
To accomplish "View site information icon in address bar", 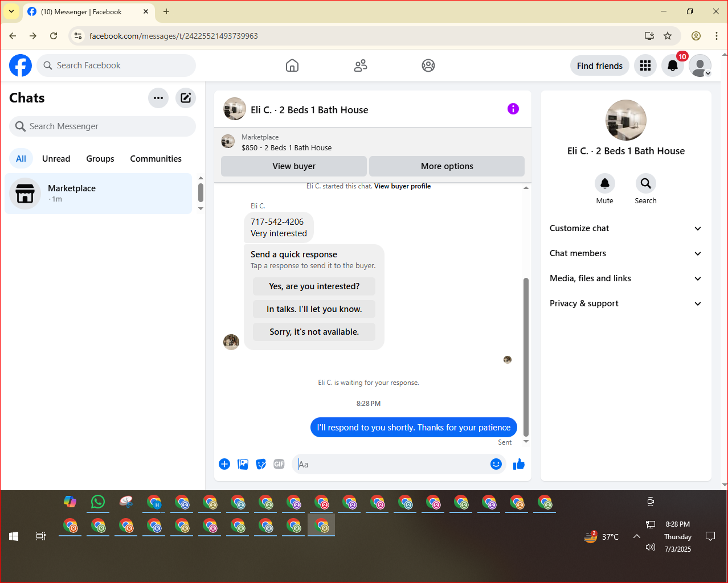I will click(78, 36).
